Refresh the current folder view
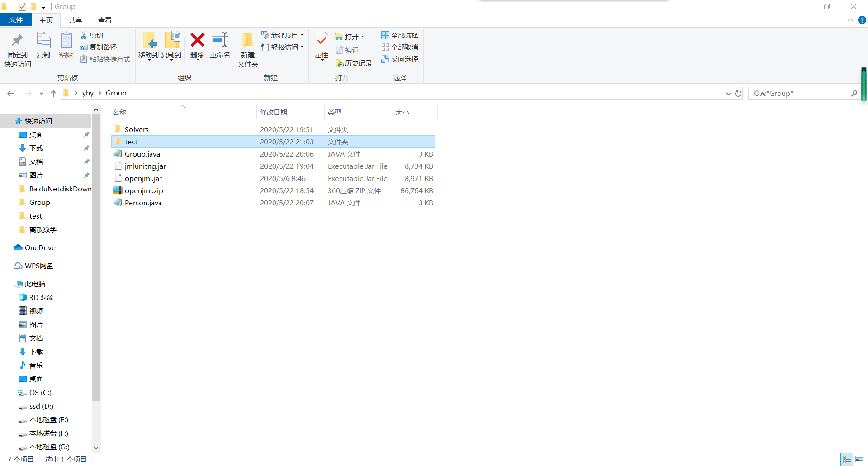The width and height of the screenshot is (868, 466). (x=738, y=93)
